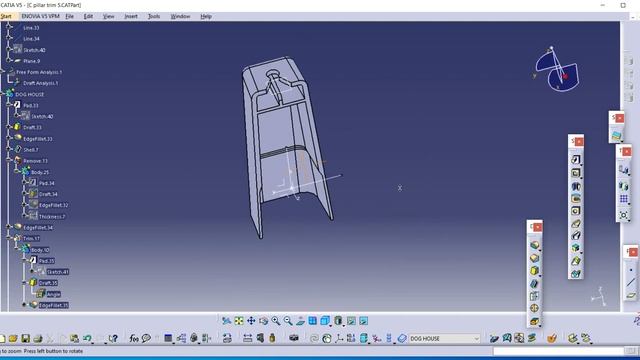The width and height of the screenshot is (640, 360).
Task: Select the Slot tool
Action: click(x=576, y=236)
